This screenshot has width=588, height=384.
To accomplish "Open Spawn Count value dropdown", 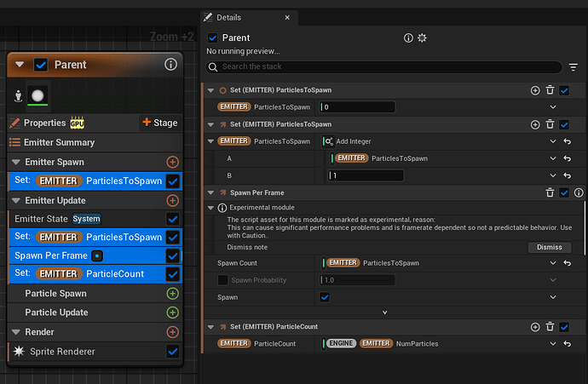I will point(553,263).
